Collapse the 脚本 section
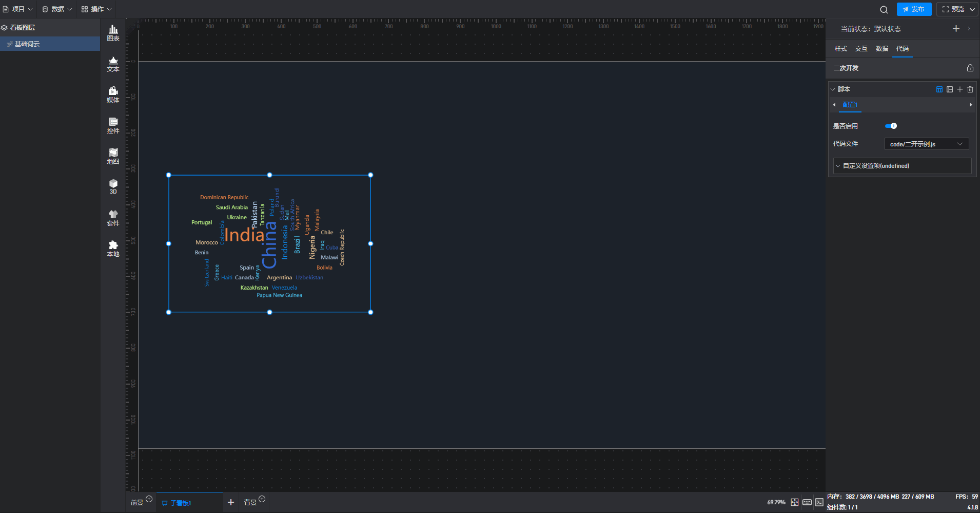The image size is (980, 513). [x=833, y=89]
